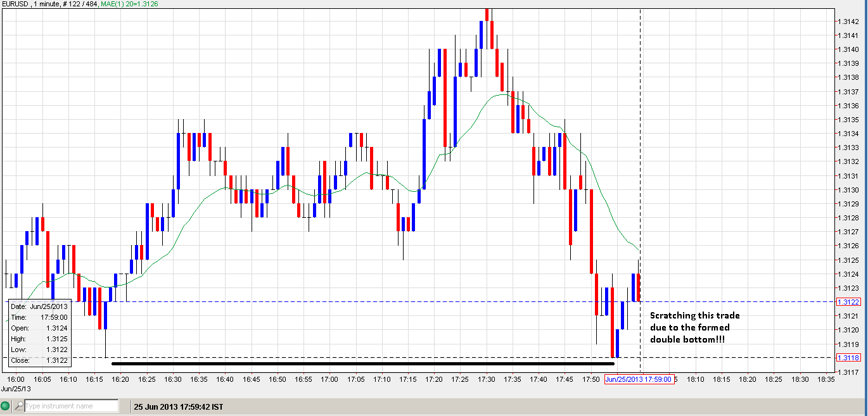The height and width of the screenshot is (416, 868).
Task: Click the 'Open: 1.3124' row in the data box
Action: tap(39, 328)
